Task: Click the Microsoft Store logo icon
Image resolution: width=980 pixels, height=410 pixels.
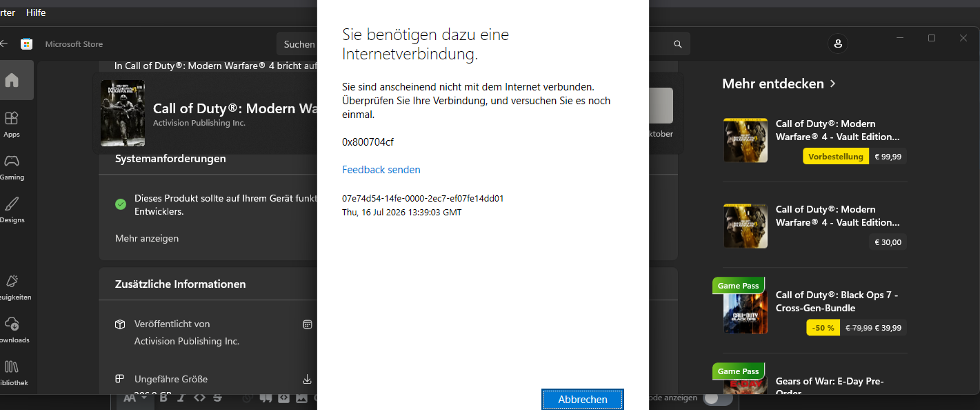Action: [x=26, y=44]
